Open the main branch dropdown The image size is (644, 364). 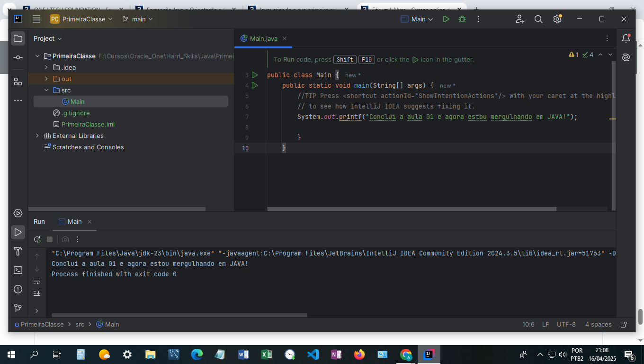click(x=137, y=19)
